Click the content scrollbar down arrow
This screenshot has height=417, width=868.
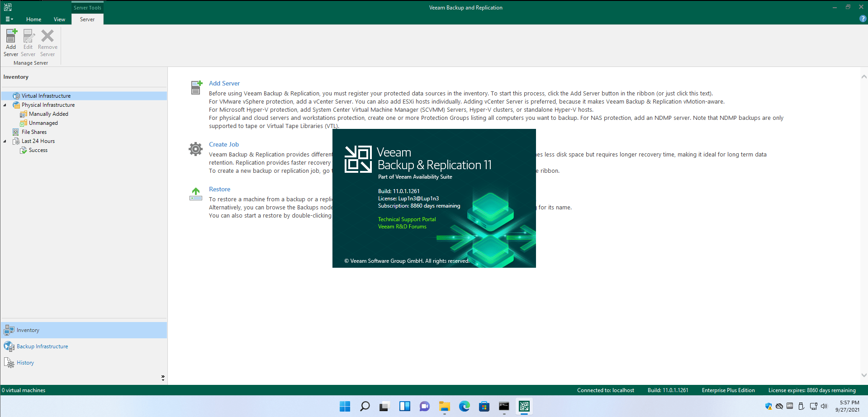click(x=864, y=375)
